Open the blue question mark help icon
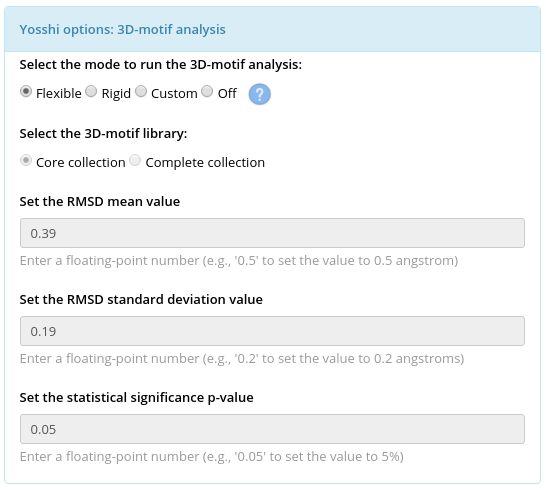Viewport: 546px width, 491px height. tap(259, 94)
